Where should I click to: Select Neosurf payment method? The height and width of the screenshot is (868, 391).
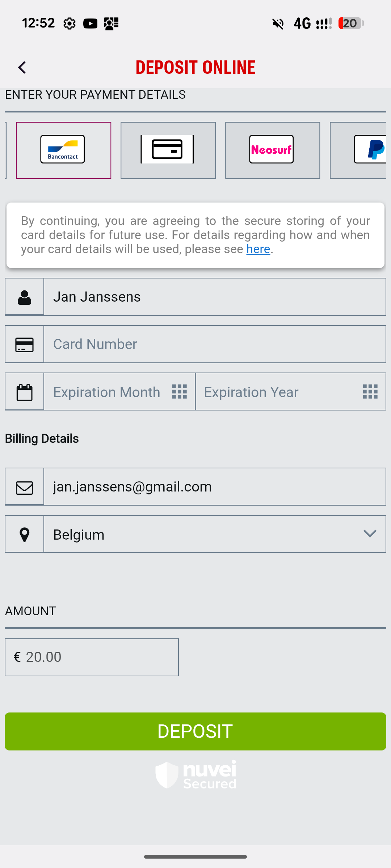tap(272, 150)
